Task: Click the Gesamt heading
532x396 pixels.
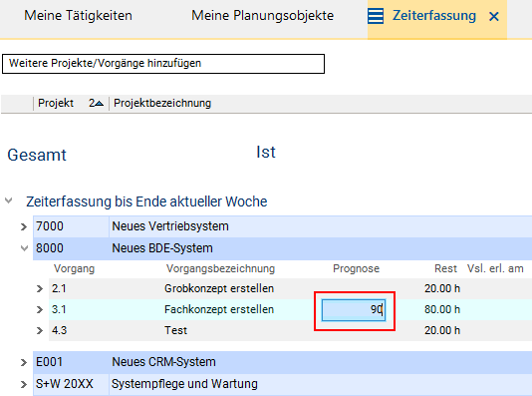Action: [37, 156]
